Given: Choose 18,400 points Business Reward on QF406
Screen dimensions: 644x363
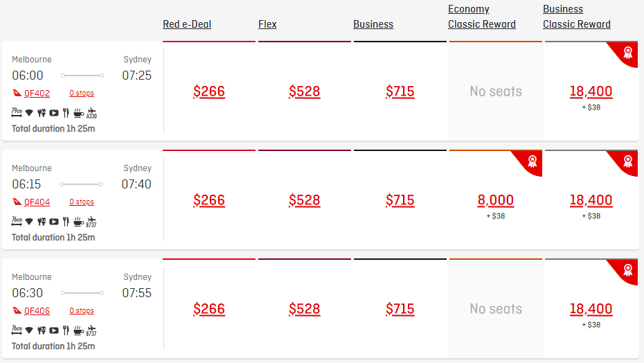Looking at the screenshot, I should coord(591,309).
